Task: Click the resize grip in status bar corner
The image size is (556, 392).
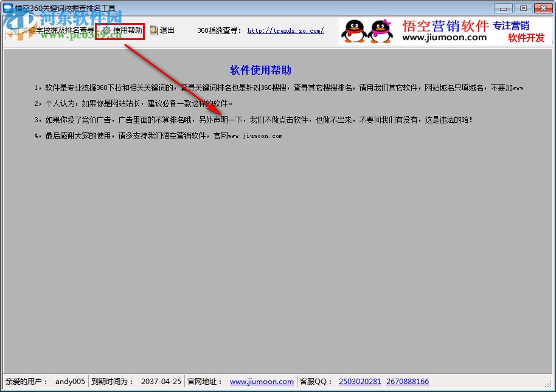Action: (x=549, y=384)
